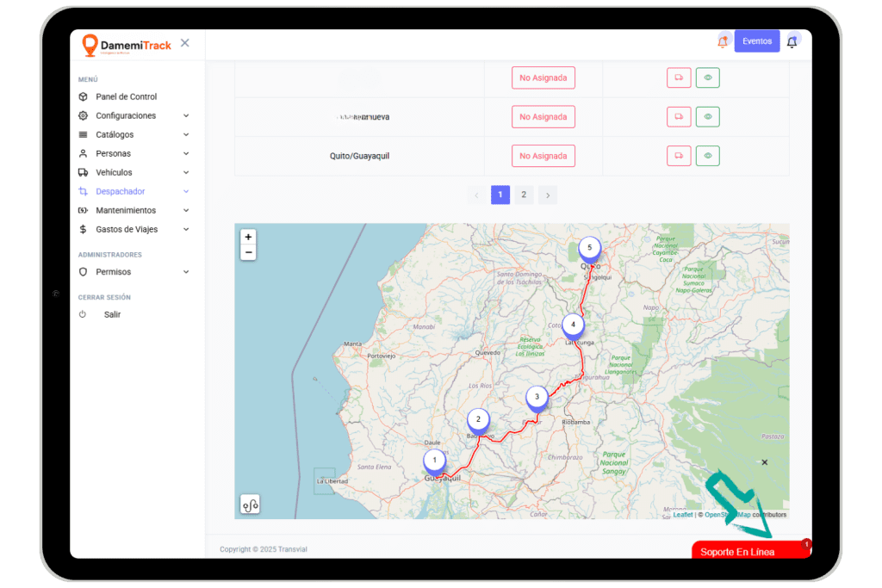The width and height of the screenshot is (882, 588).
Task: Click the Eventos button
Action: pos(756,41)
